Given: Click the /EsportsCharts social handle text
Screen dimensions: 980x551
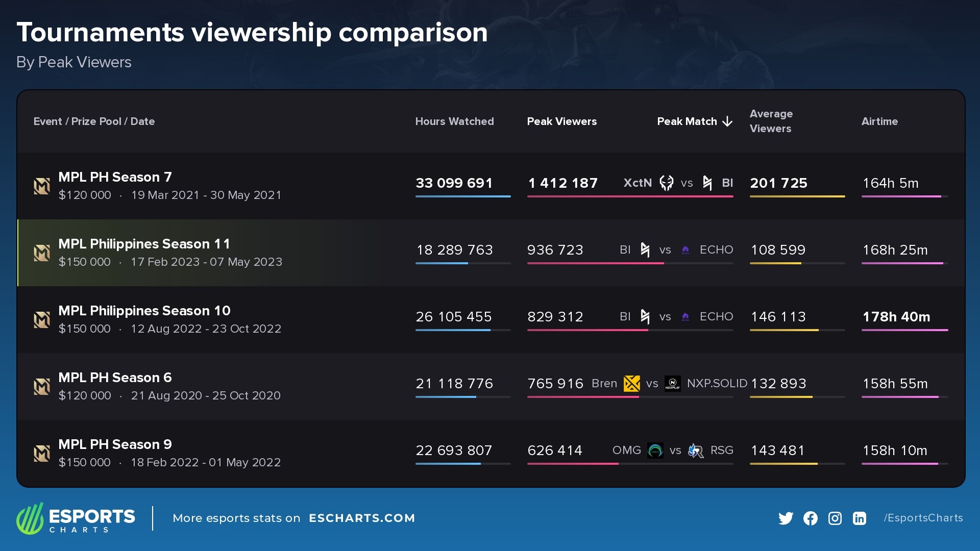Looking at the screenshot, I should 923,518.
